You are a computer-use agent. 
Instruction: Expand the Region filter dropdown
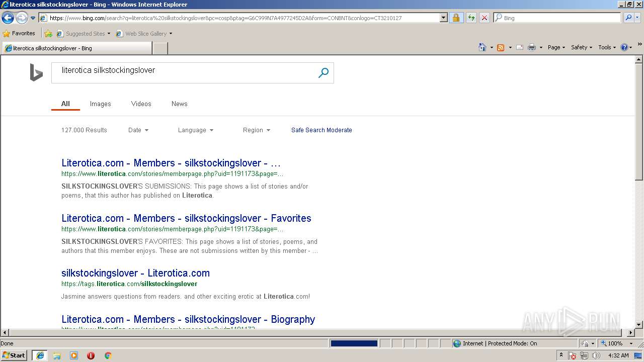pos(257,130)
